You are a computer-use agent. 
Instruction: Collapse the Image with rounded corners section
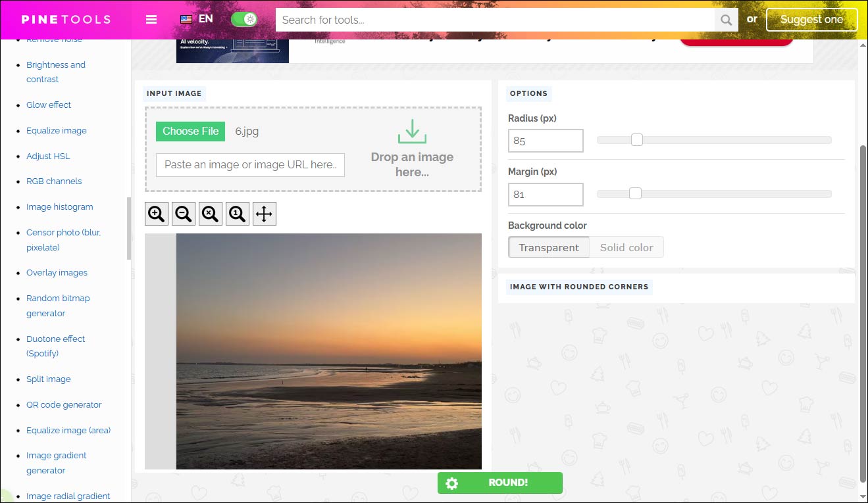point(579,287)
